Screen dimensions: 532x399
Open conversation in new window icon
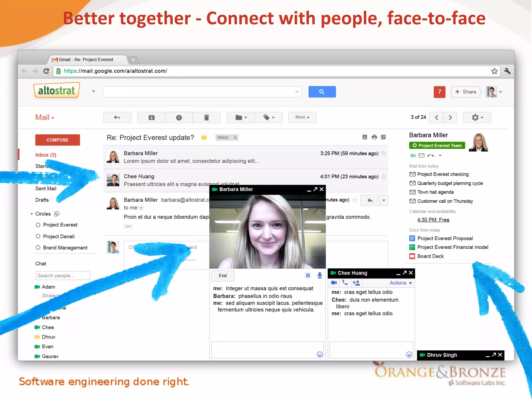tap(383, 137)
